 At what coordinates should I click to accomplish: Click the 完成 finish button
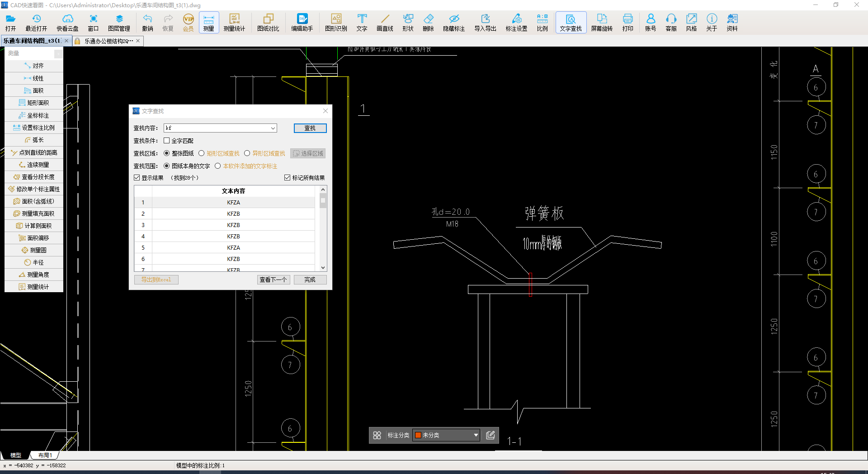point(310,280)
